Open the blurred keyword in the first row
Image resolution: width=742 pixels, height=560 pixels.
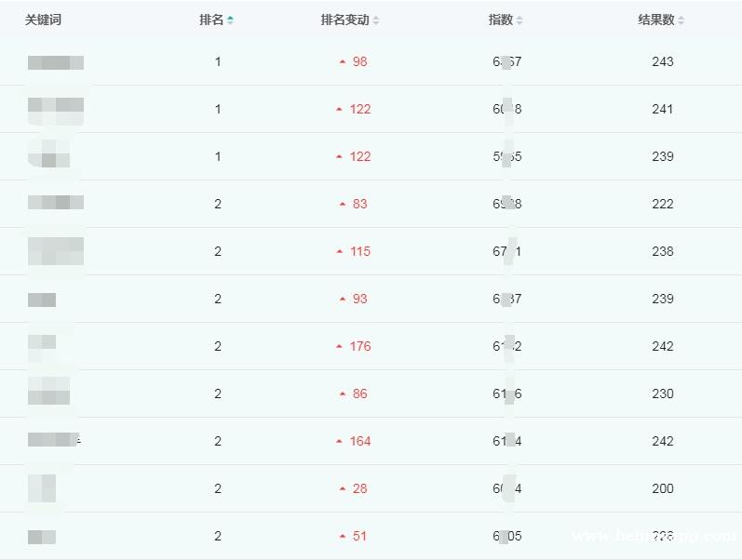tap(56, 62)
